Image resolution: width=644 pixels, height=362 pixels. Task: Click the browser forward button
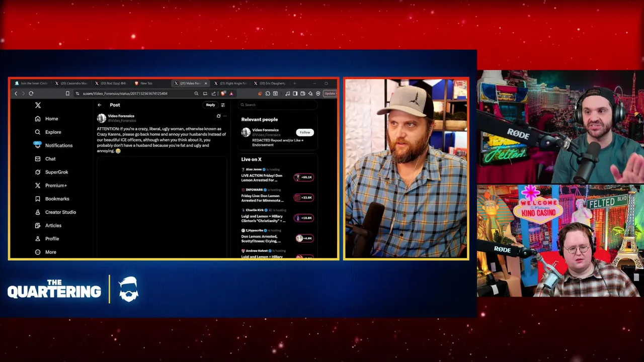pyautogui.click(x=23, y=94)
